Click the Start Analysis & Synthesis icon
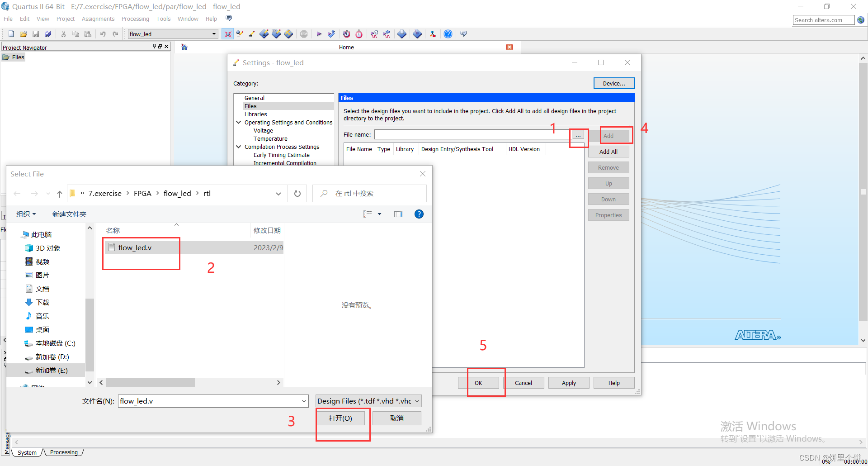The width and height of the screenshot is (868, 466). coord(331,34)
